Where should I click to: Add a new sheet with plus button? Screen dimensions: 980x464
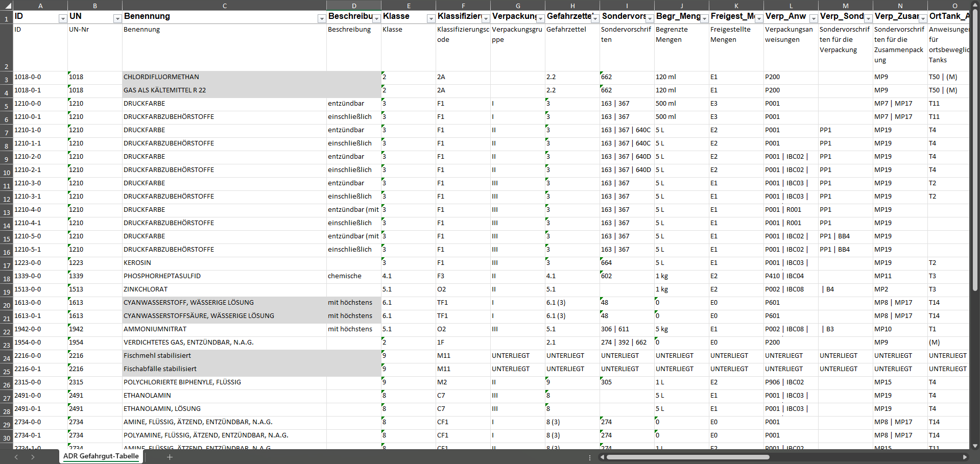pos(170,457)
